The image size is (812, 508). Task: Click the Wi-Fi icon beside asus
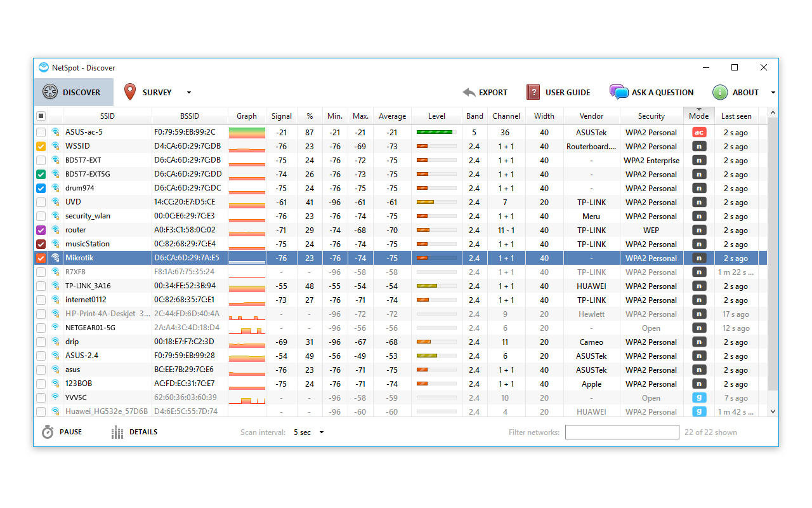(x=55, y=370)
